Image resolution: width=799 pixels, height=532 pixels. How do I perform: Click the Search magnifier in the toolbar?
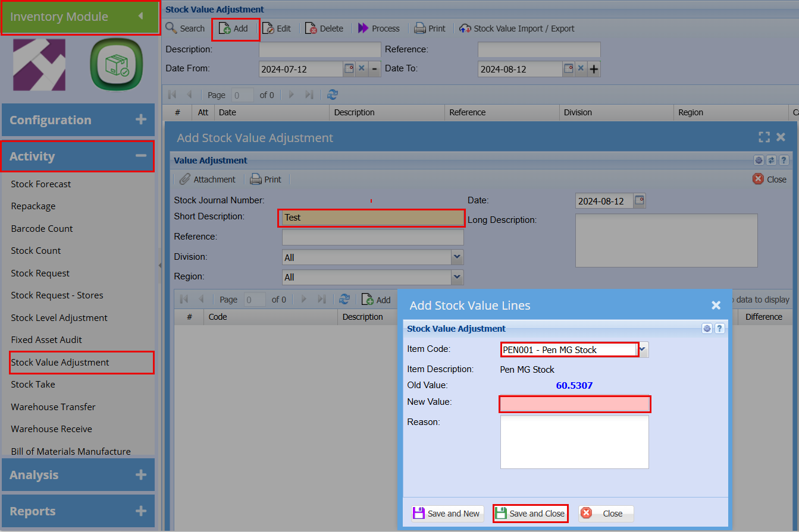(x=171, y=29)
